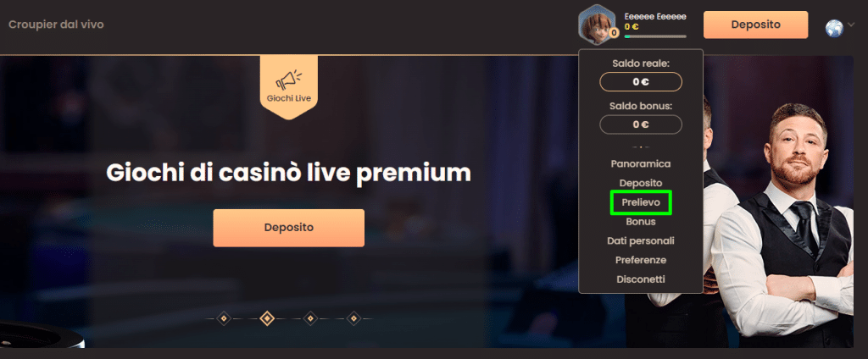Select the third carousel diamond indicator

310,318
